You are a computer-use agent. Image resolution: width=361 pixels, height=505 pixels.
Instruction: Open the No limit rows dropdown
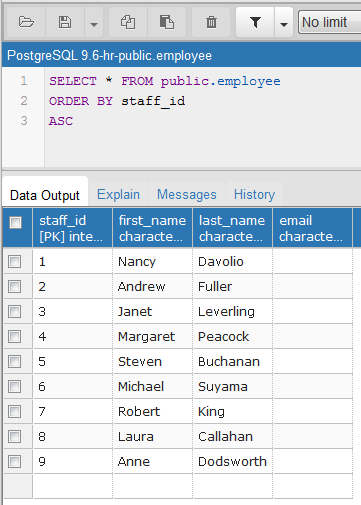[329, 22]
